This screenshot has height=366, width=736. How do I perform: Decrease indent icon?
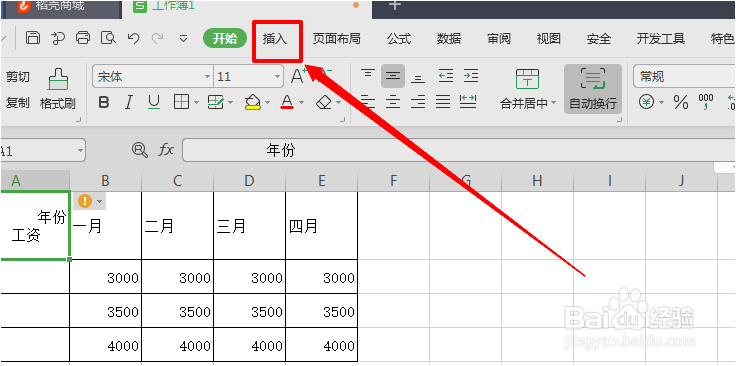pos(445,76)
